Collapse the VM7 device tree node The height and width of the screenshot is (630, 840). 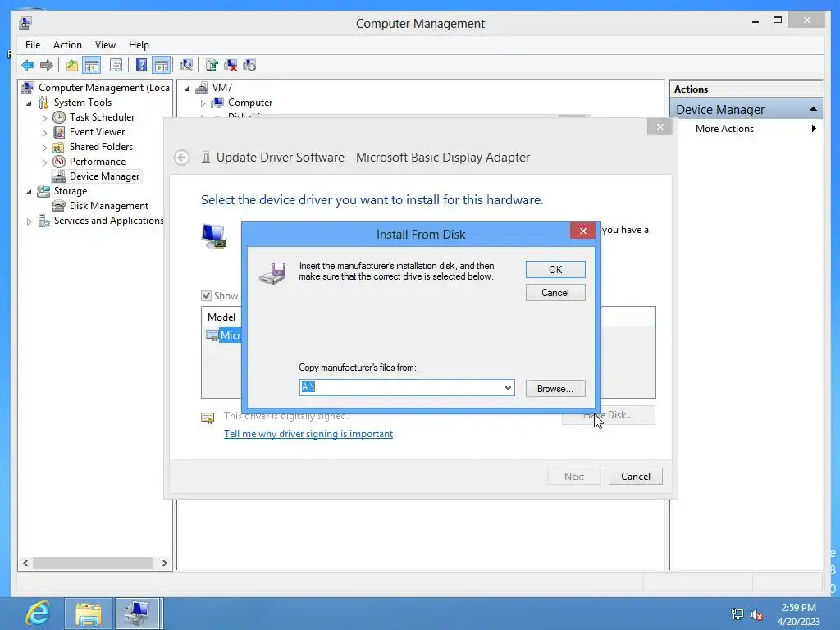tap(187, 89)
